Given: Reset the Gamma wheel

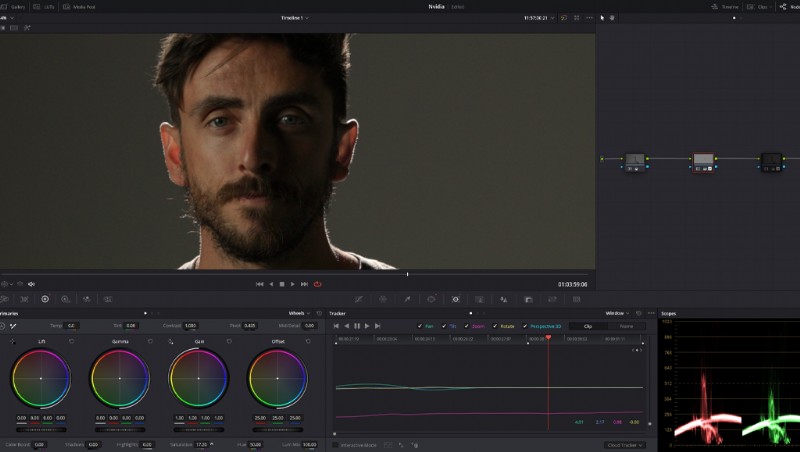Looking at the screenshot, I should pos(150,341).
